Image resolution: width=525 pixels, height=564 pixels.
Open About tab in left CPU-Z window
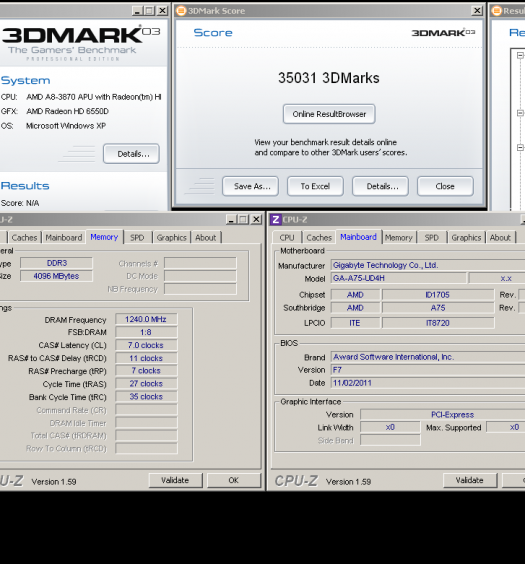[x=206, y=237]
